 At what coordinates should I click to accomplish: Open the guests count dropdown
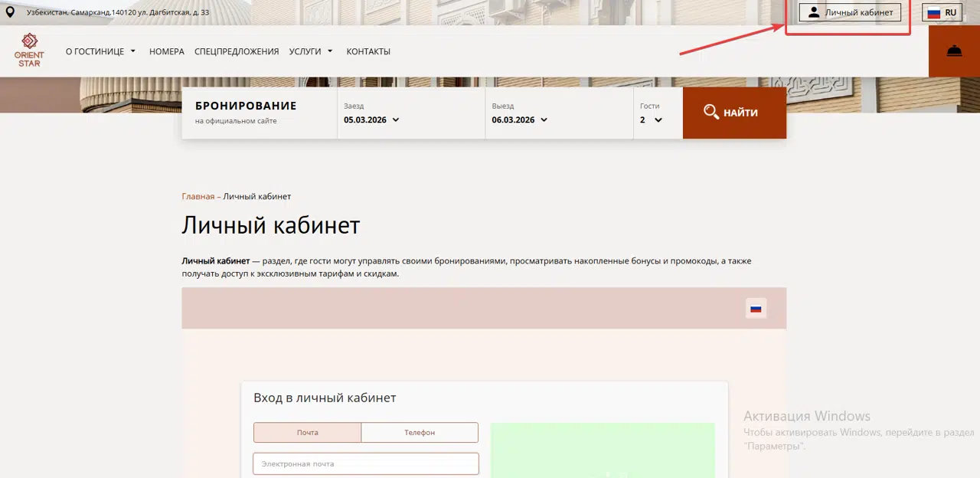(x=651, y=120)
